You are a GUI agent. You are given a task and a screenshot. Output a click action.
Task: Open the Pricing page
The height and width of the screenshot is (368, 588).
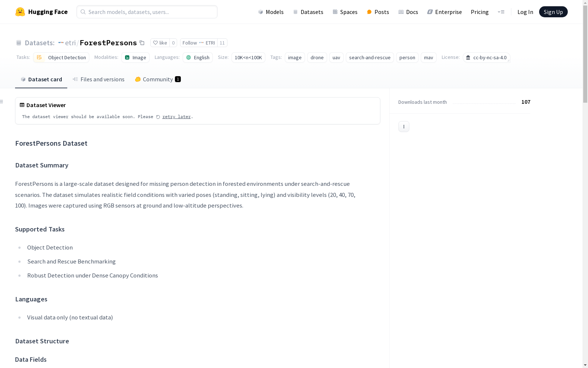(480, 12)
